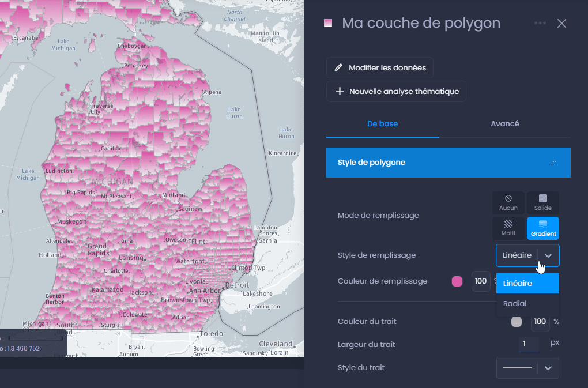Click the pencil icon in Modifier les données
This screenshot has width=588, height=388.
[338, 67]
